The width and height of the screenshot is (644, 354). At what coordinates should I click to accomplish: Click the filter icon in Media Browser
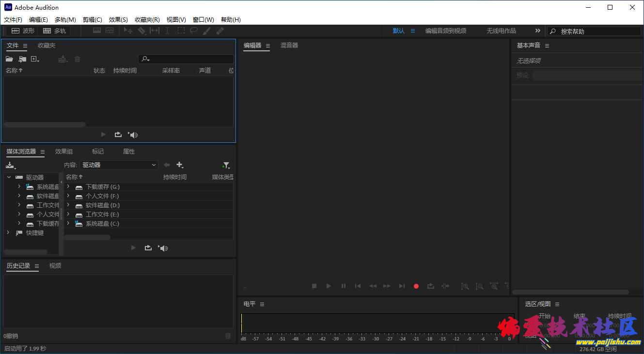pyautogui.click(x=226, y=165)
